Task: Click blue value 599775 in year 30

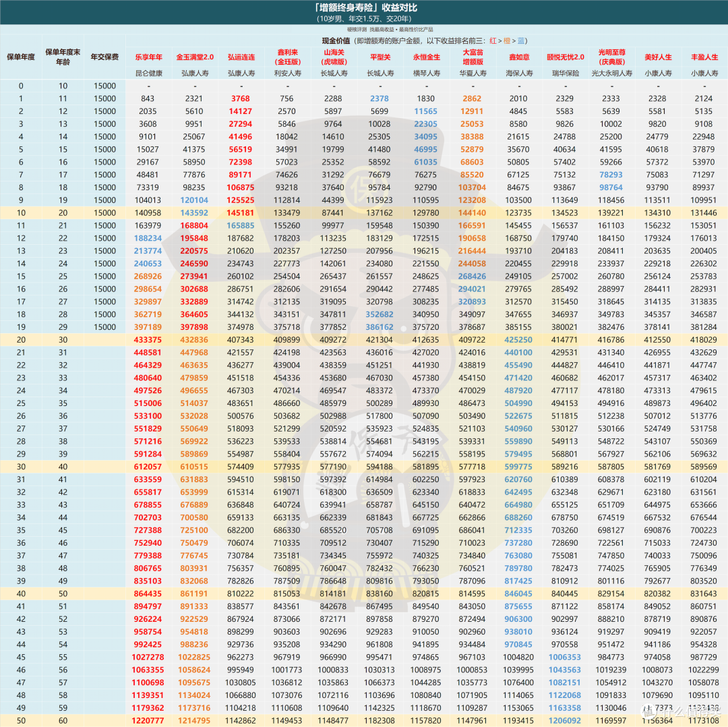Action: pos(518,467)
